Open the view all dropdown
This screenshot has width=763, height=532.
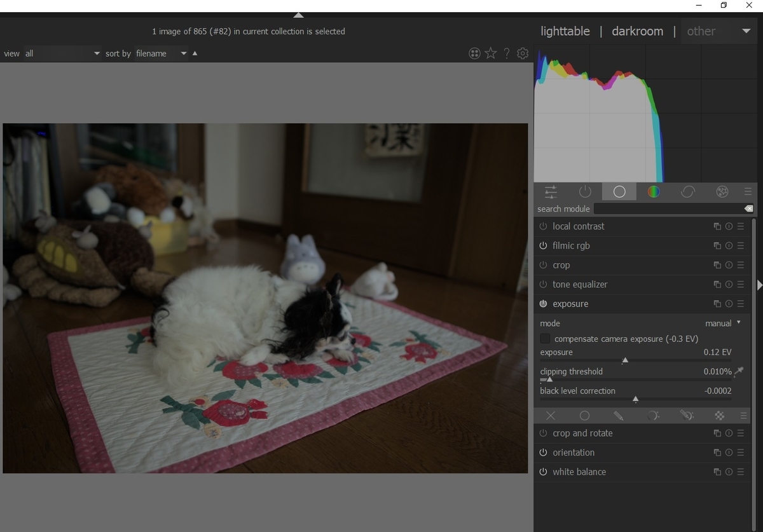pos(62,53)
